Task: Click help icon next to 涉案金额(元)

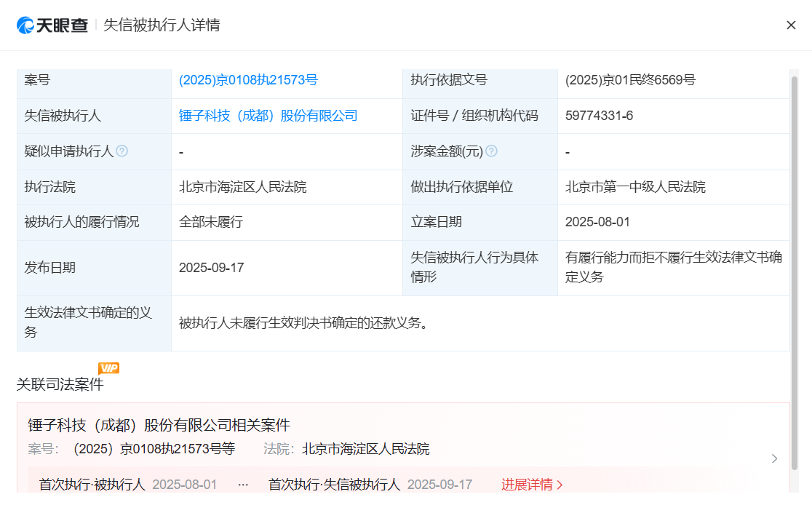Action: point(492,151)
